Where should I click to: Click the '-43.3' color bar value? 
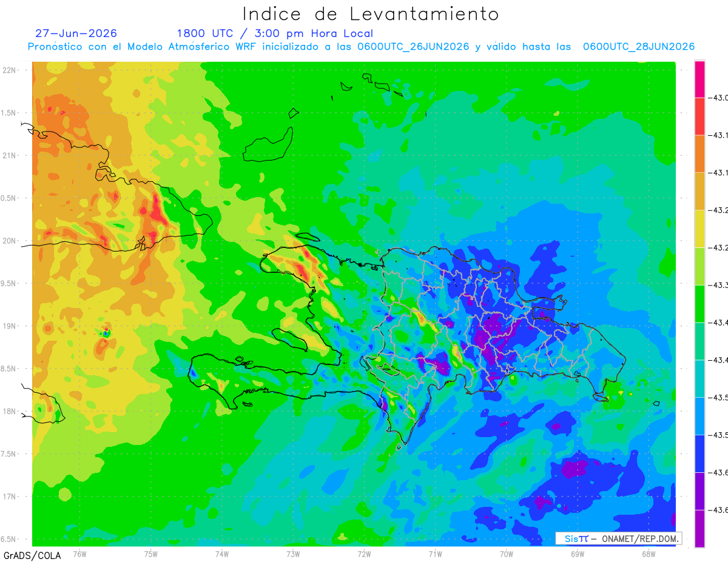click(718, 285)
